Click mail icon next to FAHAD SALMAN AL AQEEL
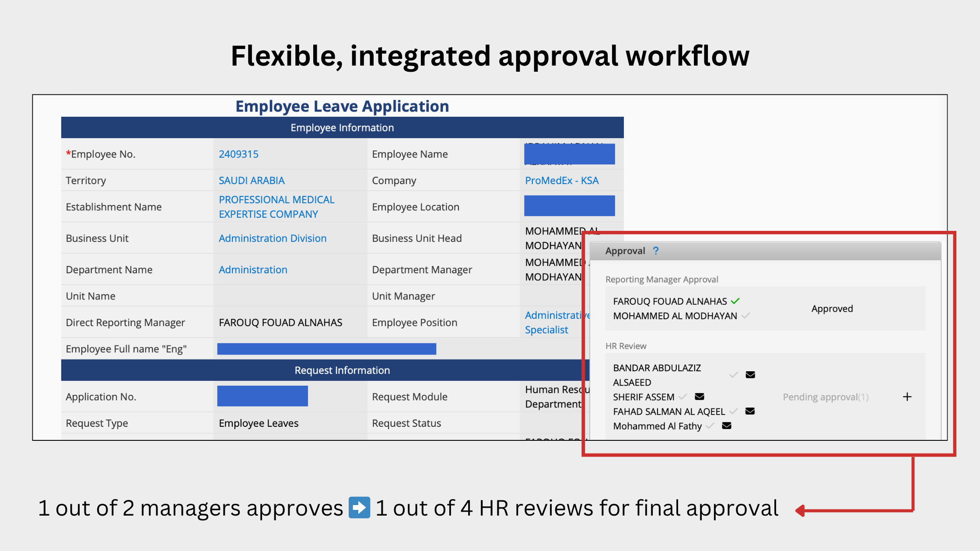980x551 pixels. (750, 411)
